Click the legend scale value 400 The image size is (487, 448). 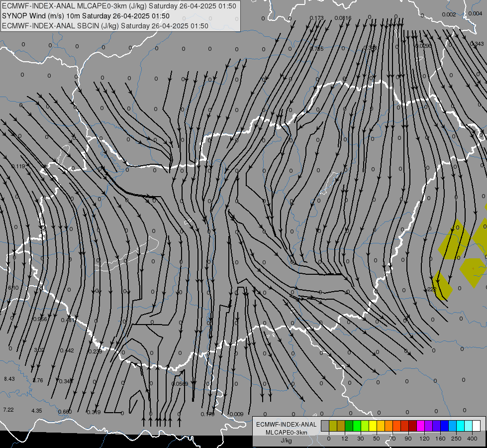(x=472, y=439)
